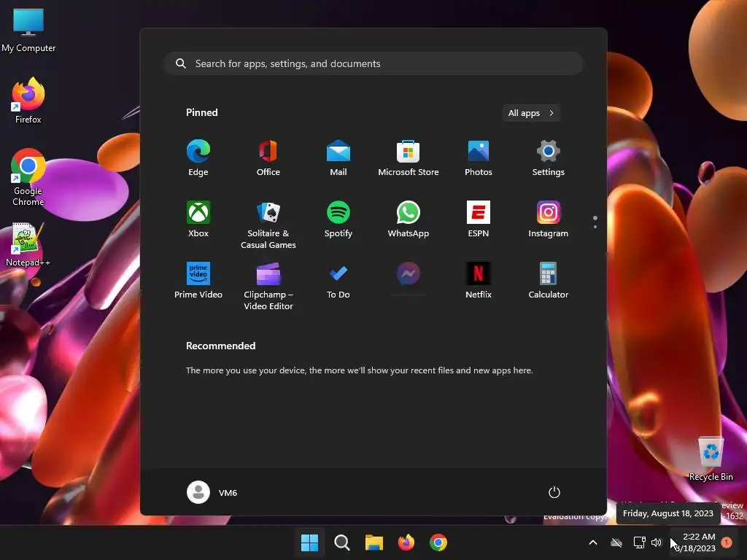Open Solitaire & Casual Games
The image size is (747, 560).
[268, 225]
